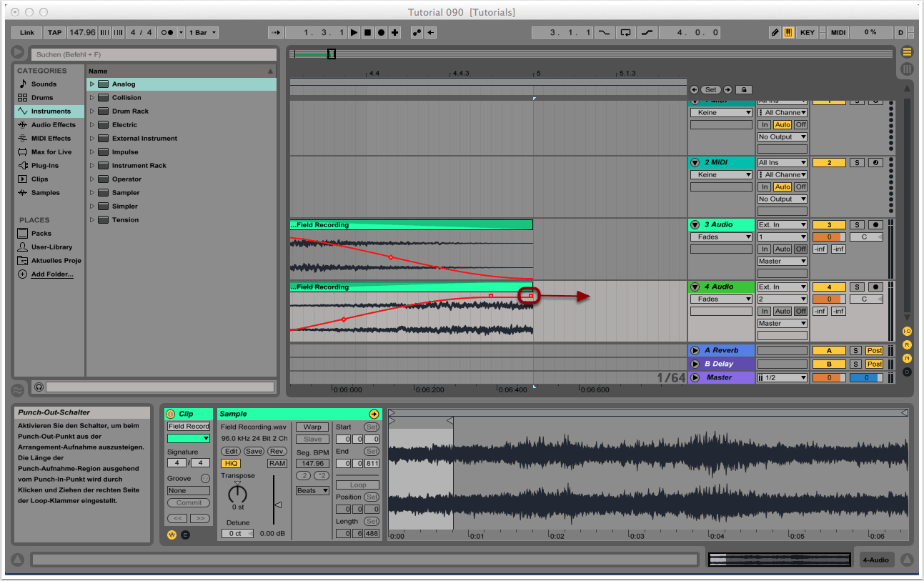Click the sample gain slider
The image size is (924, 581).
pos(277,505)
